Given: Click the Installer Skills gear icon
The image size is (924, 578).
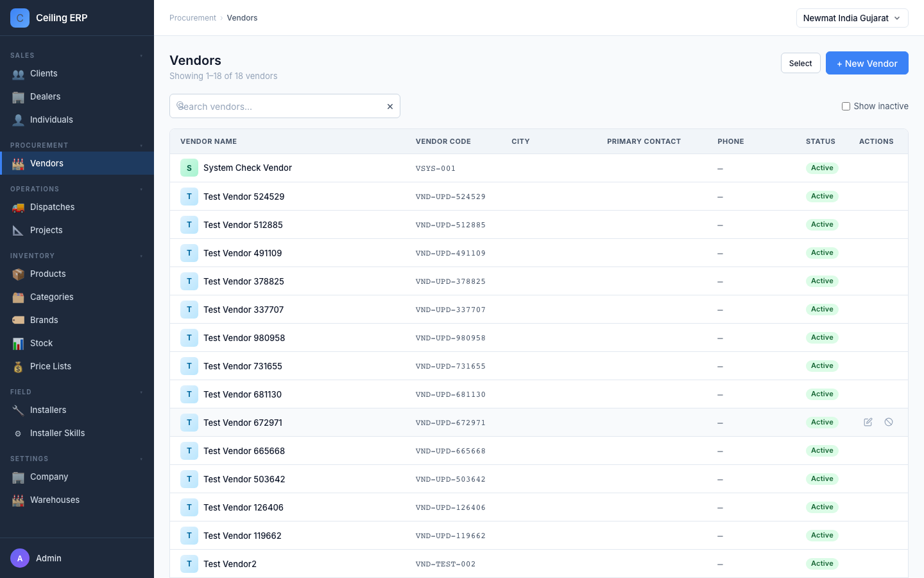Looking at the screenshot, I should tap(18, 433).
